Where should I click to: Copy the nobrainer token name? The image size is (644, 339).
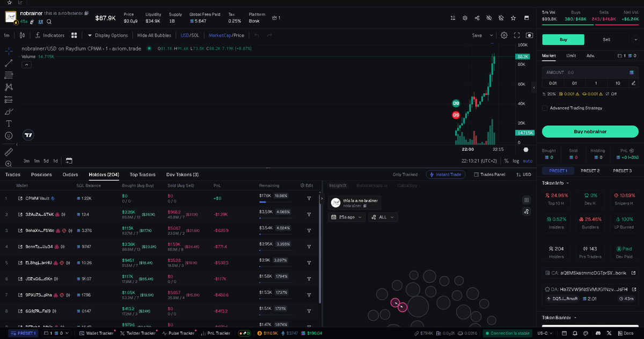coord(86,12)
